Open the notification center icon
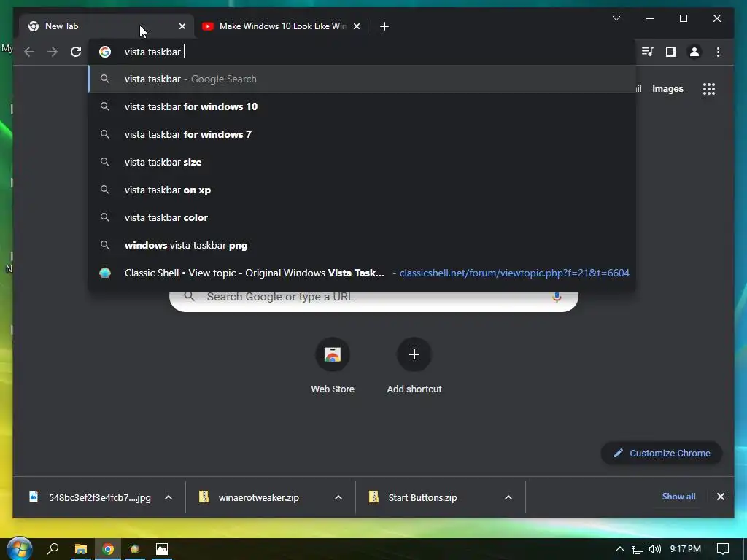The width and height of the screenshot is (747, 560). [723, 549]
